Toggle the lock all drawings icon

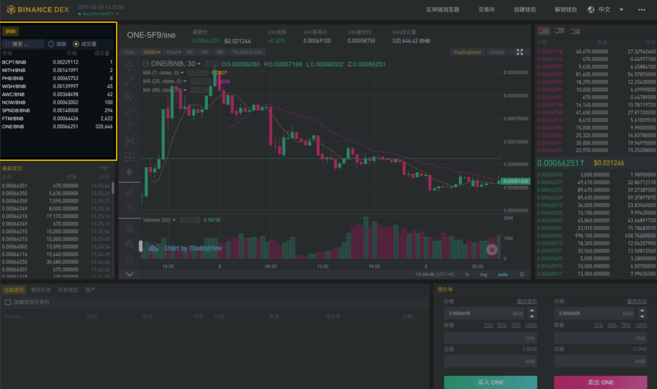[129, 259]
